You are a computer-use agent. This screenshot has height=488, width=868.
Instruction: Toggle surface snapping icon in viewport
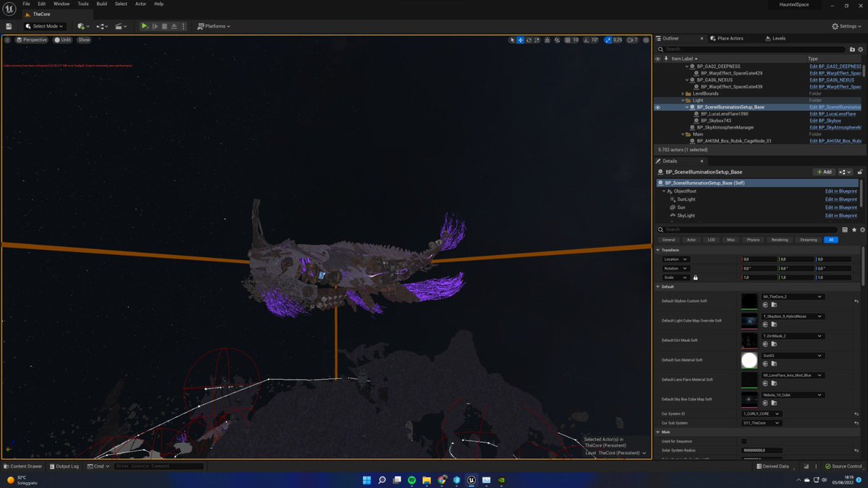tap(557, 40)
